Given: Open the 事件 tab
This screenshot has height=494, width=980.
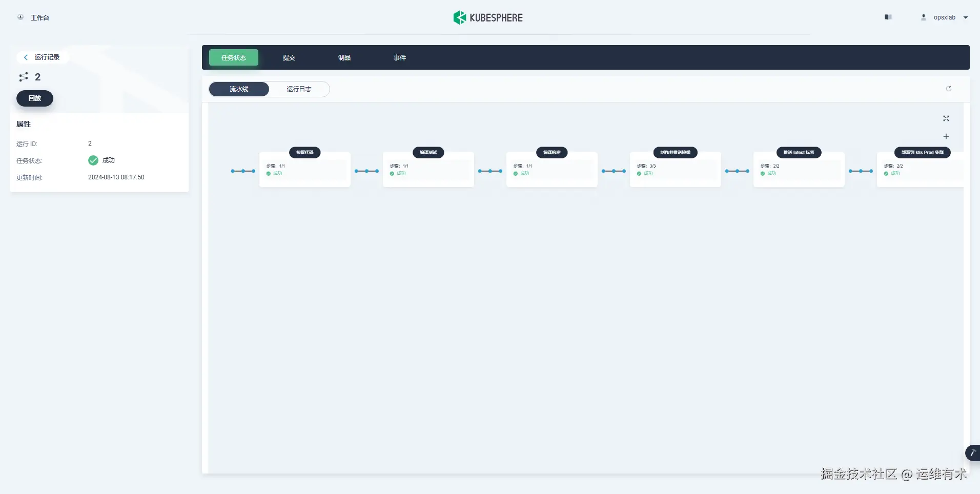Looking at the screenshot, I should (399, 57).
